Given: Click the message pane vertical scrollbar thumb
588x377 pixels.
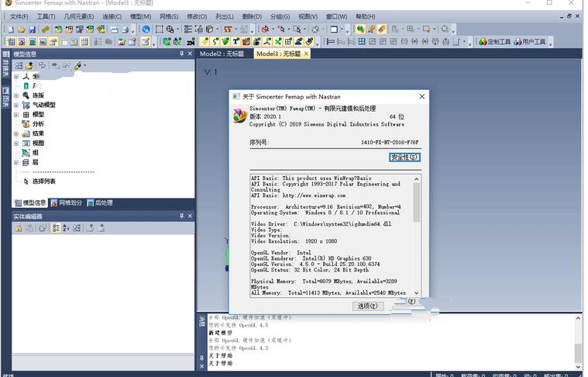Looking at the screenshot, I should 577,353.
